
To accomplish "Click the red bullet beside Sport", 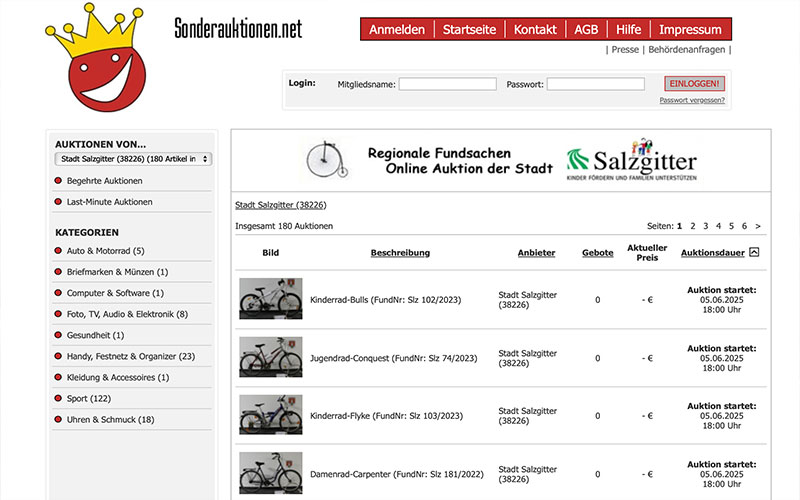I will point(58,398).
